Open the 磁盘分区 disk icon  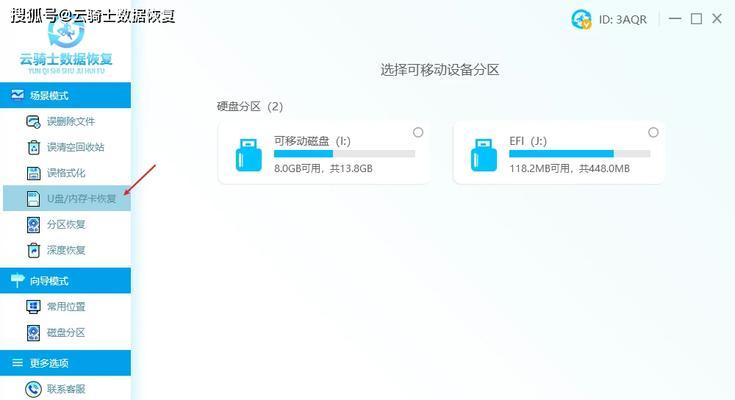[33, 332]
